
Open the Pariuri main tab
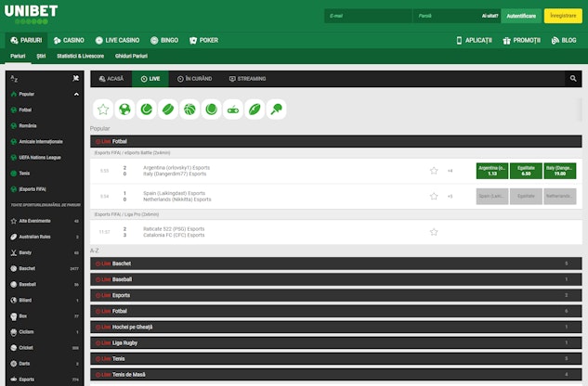(x=26, y=40)
